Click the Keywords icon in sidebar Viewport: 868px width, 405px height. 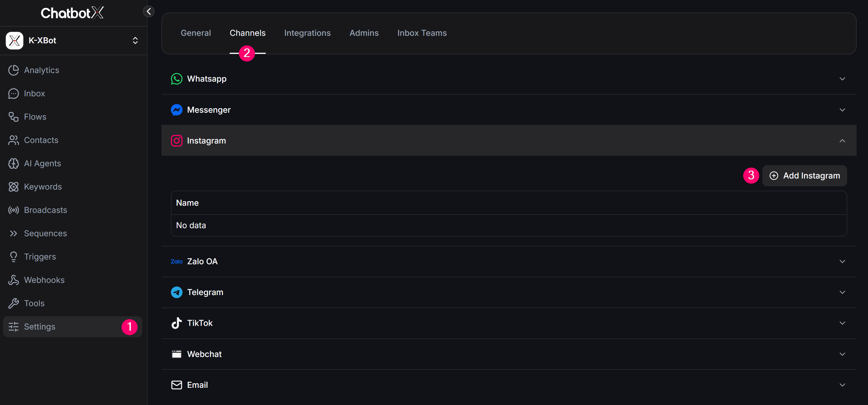click(14, 187)
